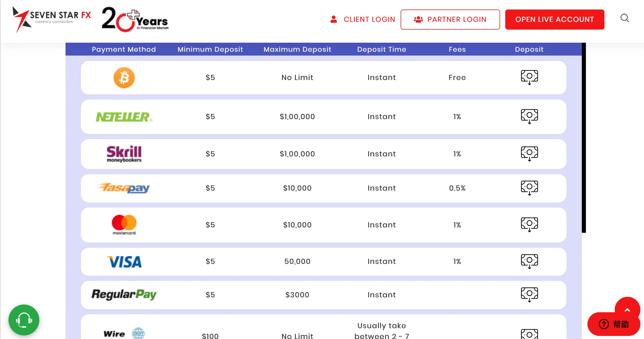Image resolution: width=644 pixels, height=339 pixels.
Task: Click the 20+ Years badge image
Action: tap(135, 19)
